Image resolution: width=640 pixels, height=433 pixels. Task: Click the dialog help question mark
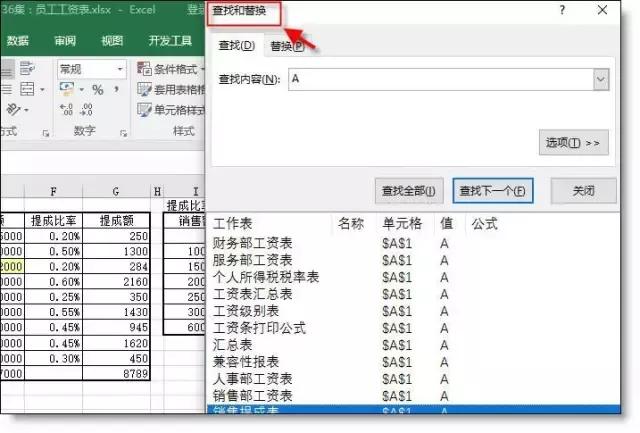pyautogui.click(x=562, y=10)
